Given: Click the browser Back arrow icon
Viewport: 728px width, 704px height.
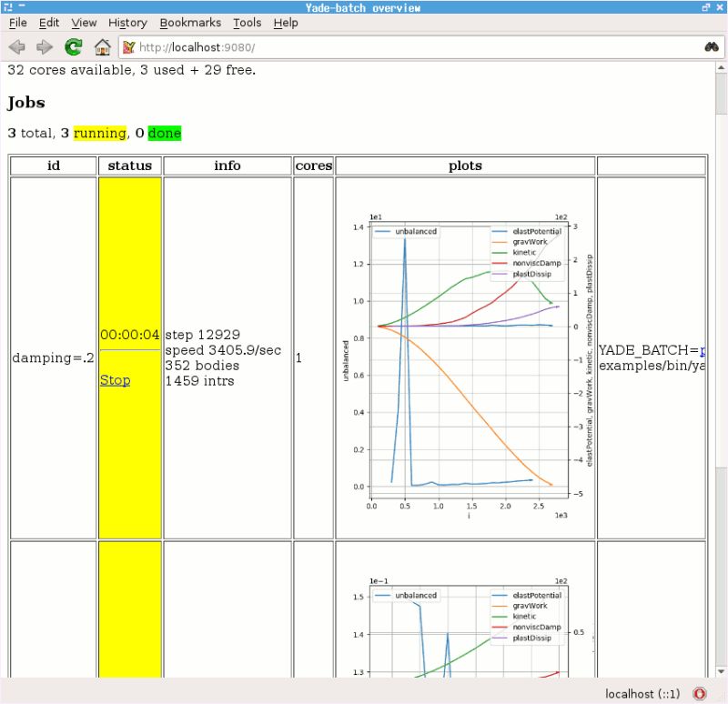Looking at the screenshot, I should (17, 47).
